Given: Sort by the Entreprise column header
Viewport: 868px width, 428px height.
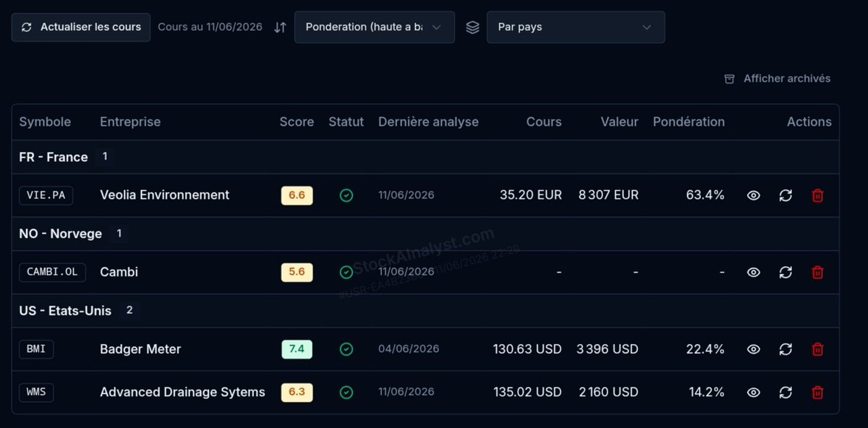Looking at the screenshot, I should click(x=130, y=121).
